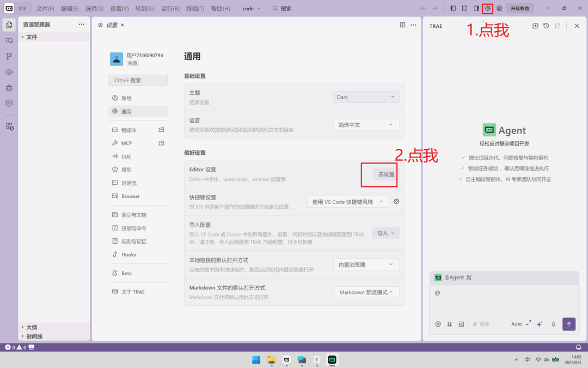Go to 规则与记忆 settings section

tap(138, 241)
